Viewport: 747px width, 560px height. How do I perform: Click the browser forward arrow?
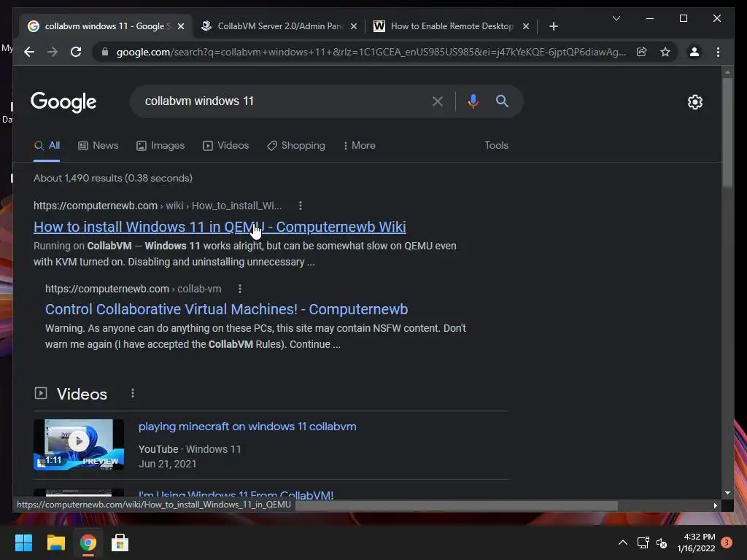[53, 52]
